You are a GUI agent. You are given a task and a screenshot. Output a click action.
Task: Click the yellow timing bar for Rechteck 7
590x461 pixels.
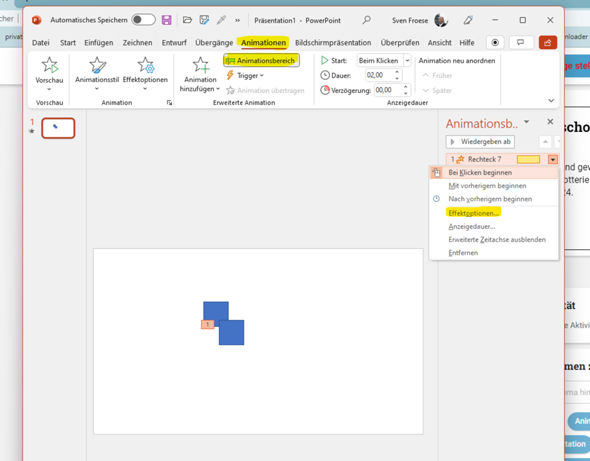click(x=528, y=159)
